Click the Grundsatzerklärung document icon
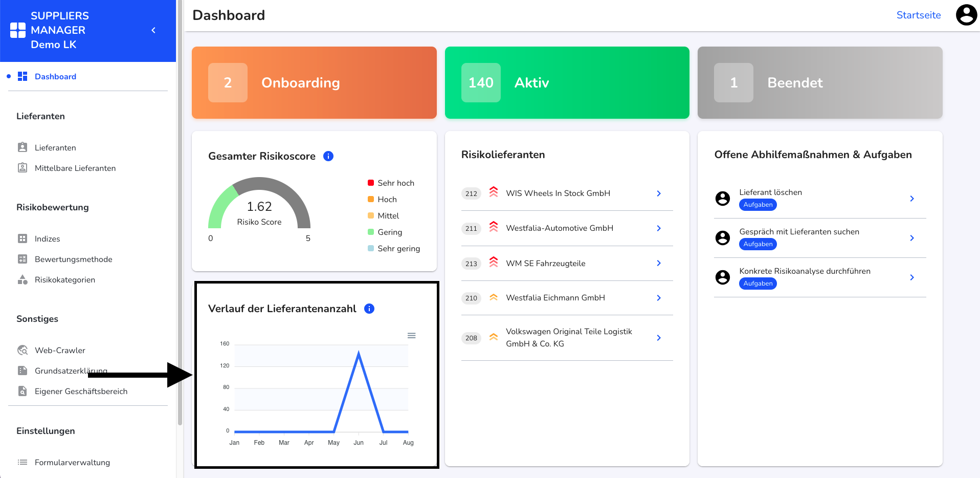 click(23, 371)
